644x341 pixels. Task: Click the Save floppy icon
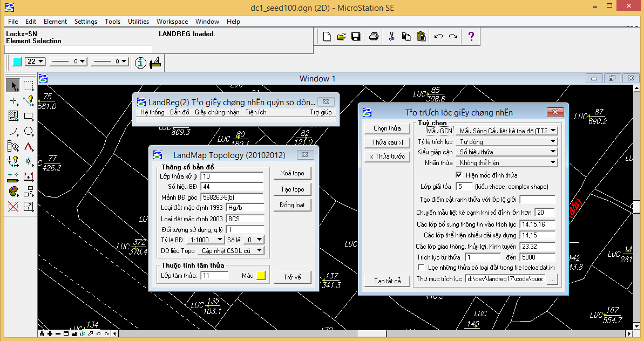tap(356, 37)
